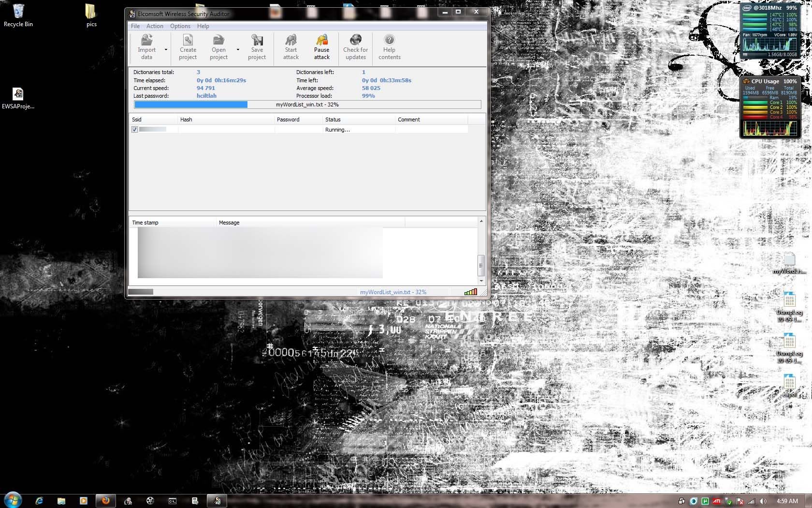Open the Action menu
The height and width of the screenshot is (508, 812).
(x=155, y=26)
